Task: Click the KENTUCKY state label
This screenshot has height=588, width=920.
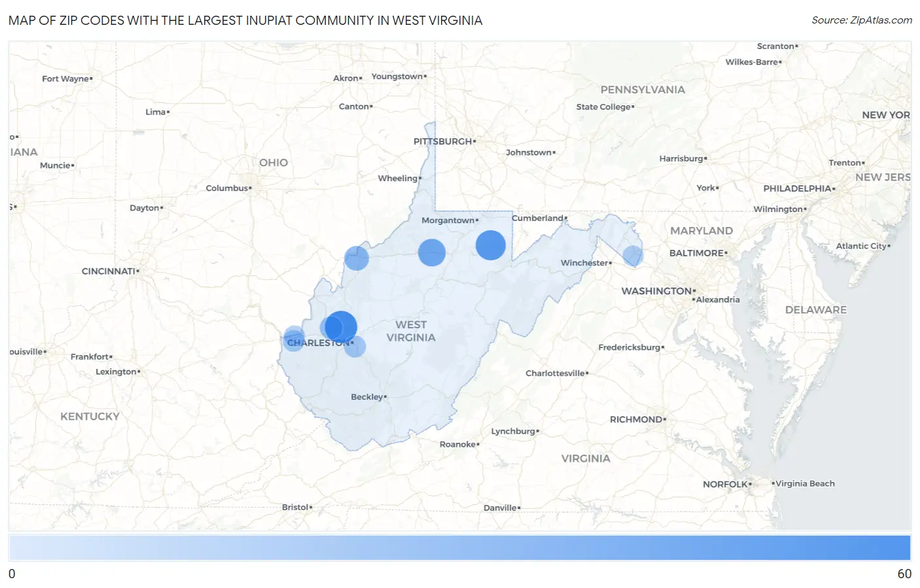Action: click(x=90, y=417)
